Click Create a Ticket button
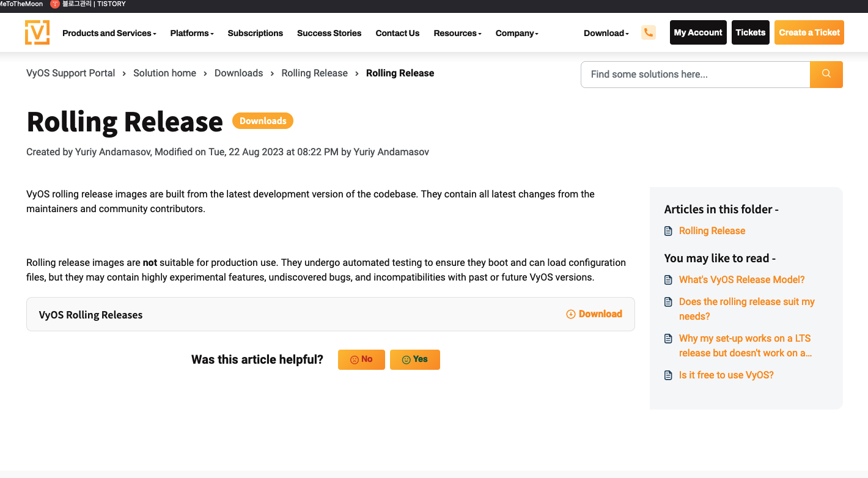Viewport: 868px width, 478px height. pyautogui.click(x=809, y=32)
